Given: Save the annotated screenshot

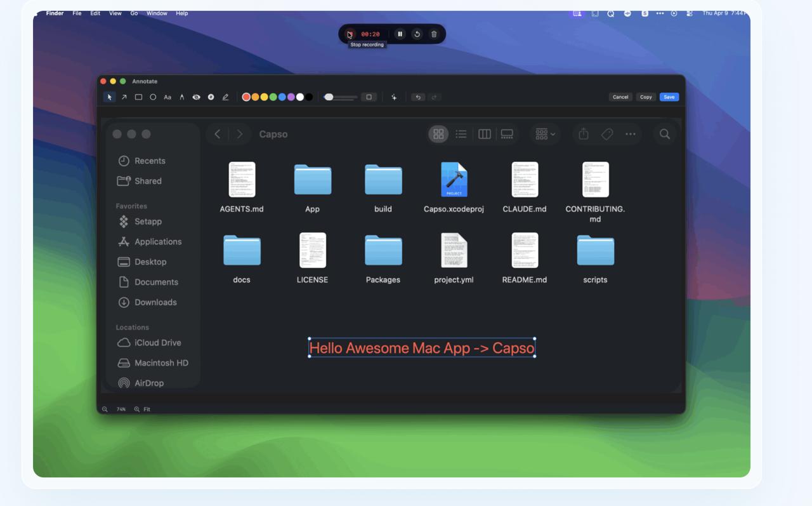Looking at the screenshot, I should (669, 97).
